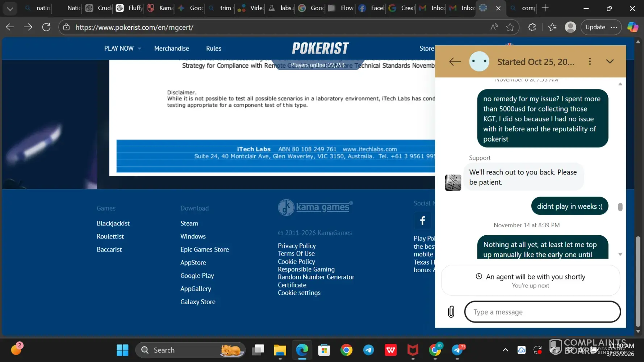Open the McAfee shield taskbar icon
644x362 pixels.
(x=413, y=350)
